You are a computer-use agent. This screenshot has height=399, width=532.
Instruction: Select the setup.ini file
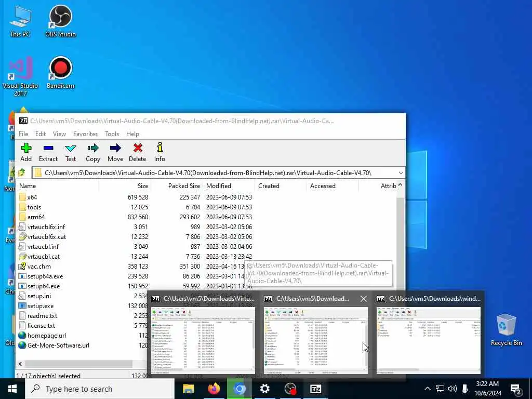pos(39,296)
